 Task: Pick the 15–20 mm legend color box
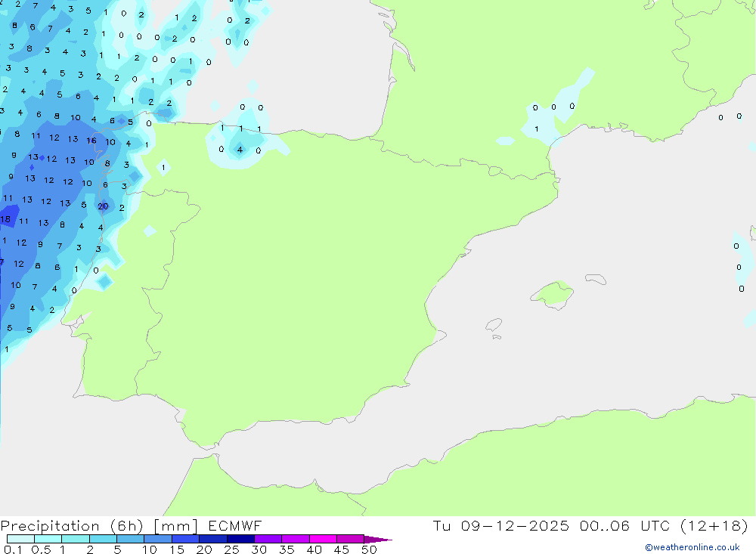point(186,539)
